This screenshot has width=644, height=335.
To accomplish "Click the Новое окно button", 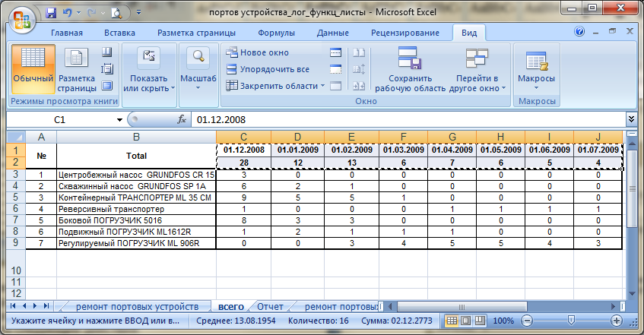I will [258, 52].
